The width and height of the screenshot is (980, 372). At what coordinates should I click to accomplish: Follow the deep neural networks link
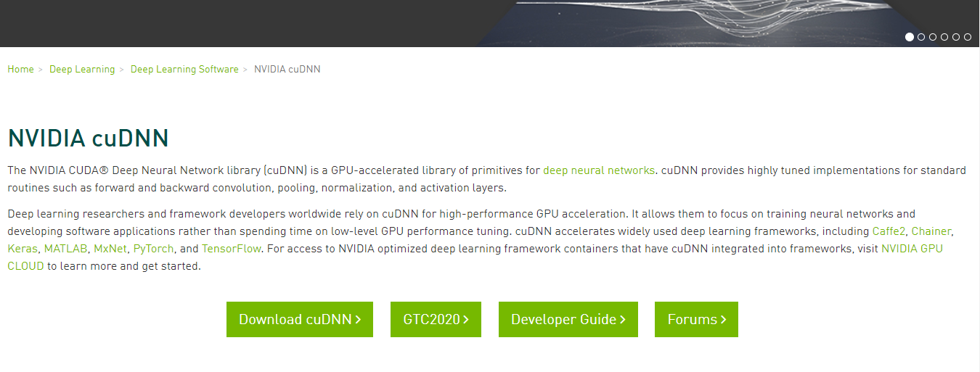click(x=599, y=170)
